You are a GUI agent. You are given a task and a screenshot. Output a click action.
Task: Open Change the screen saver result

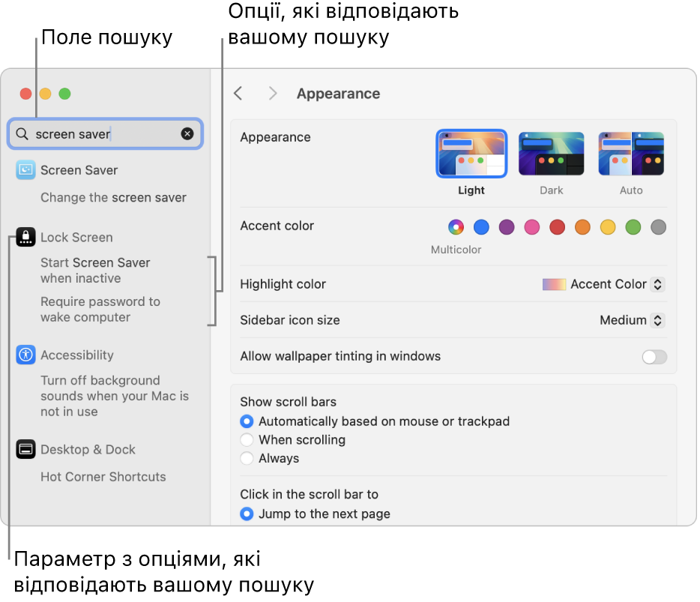pos(113,197)
